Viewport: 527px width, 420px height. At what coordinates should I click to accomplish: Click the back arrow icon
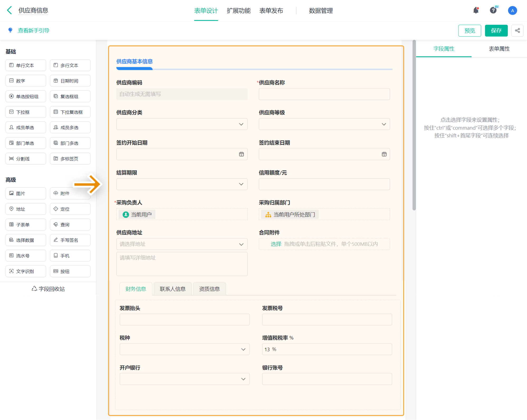(9, 10)
